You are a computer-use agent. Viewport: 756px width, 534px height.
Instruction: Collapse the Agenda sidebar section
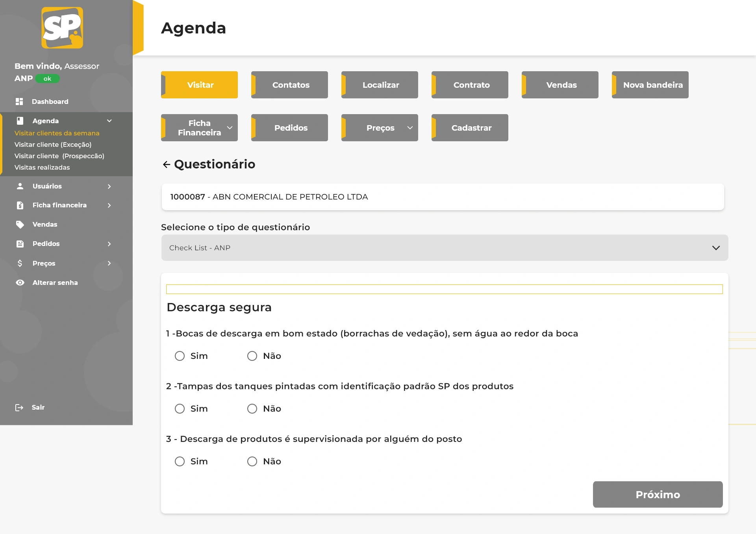coord(109,121)
